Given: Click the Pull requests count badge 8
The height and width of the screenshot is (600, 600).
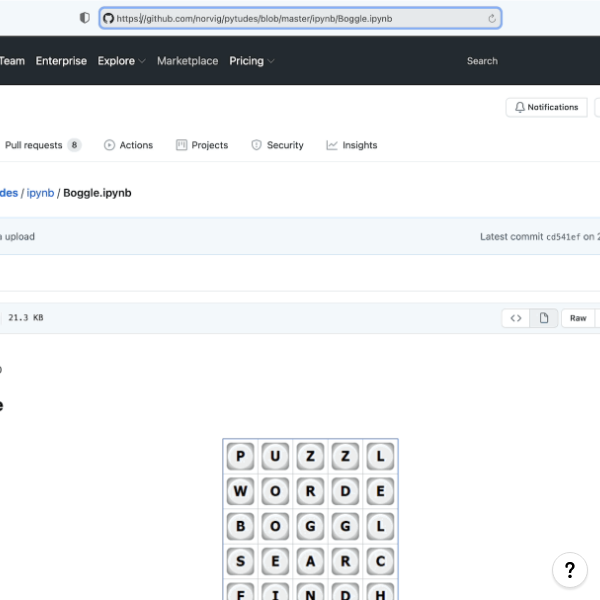Looking at the screenshot, I should tap(74, 145).
